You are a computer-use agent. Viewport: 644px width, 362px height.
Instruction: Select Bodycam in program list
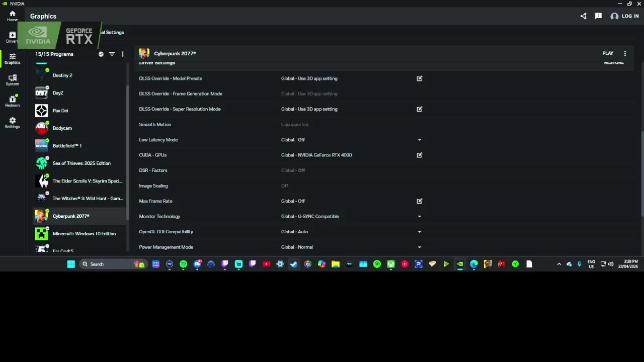[x=79, y=128]
